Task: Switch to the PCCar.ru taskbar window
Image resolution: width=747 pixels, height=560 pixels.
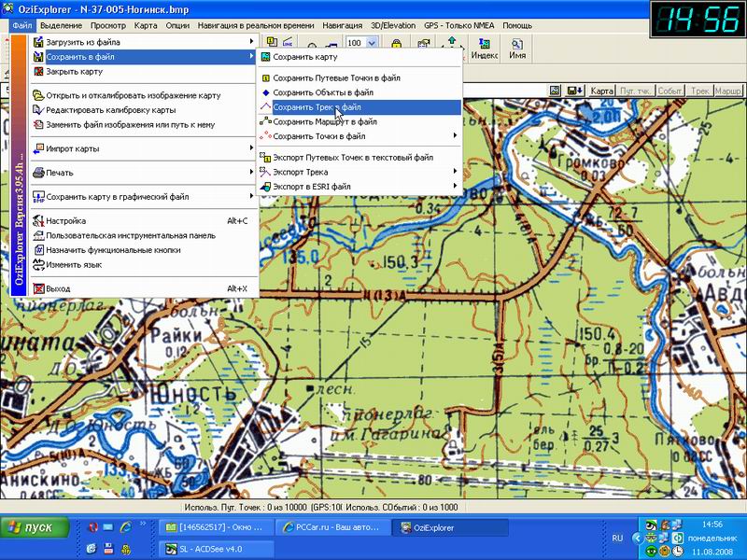Action: click(332, 527)
